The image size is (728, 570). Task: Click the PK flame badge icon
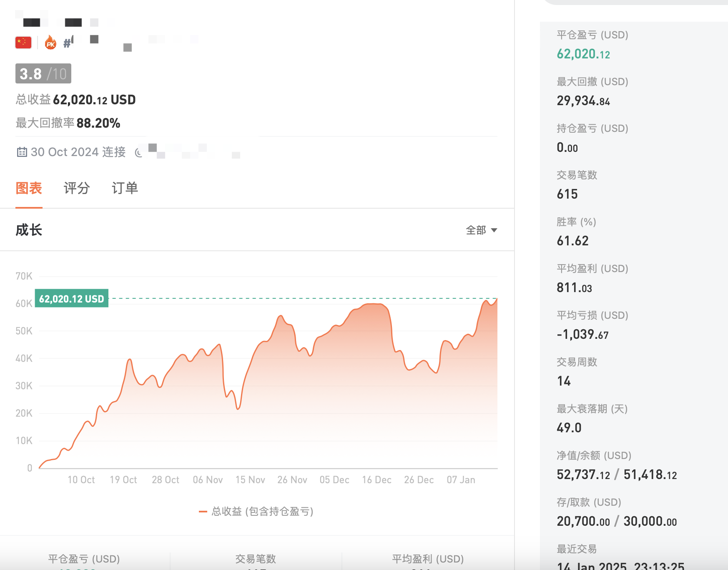point(50,43)
